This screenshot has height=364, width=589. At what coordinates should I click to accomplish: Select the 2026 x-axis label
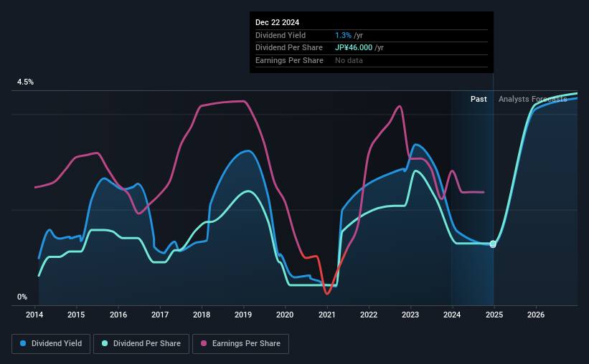click(x=536, y=315)
